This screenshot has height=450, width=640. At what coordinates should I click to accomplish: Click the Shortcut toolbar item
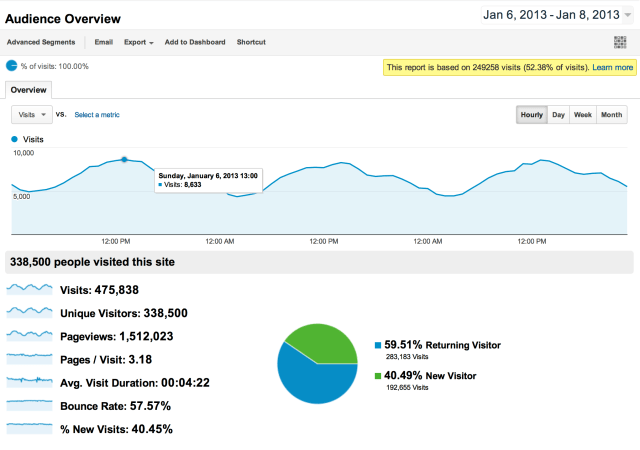point(251,42)
